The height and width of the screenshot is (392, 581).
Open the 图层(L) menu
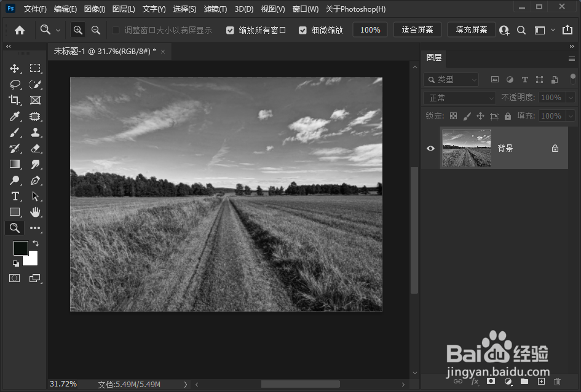pos(124,9)
